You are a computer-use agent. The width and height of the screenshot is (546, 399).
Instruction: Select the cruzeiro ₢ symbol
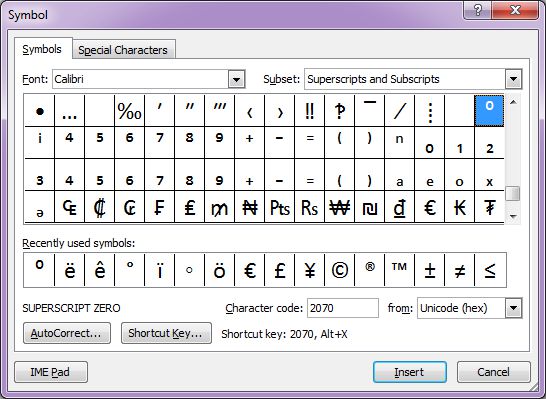[x=129, y=207]
